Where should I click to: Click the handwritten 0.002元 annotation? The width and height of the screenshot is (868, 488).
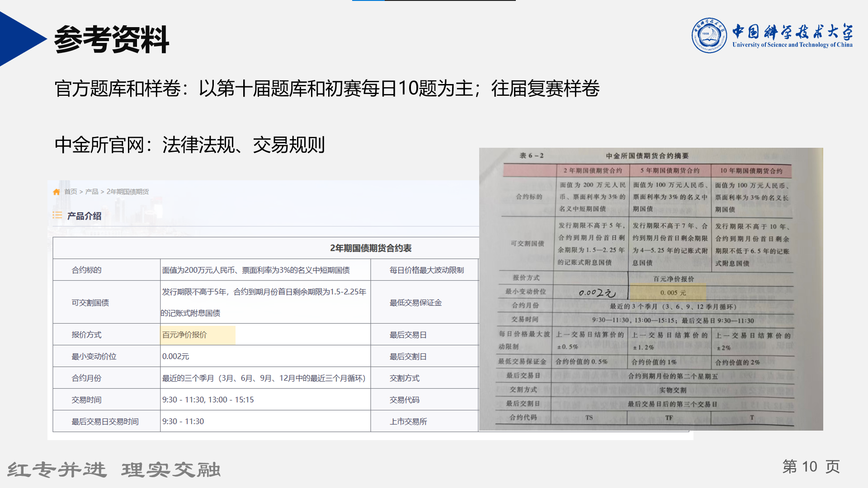point(597,293)
